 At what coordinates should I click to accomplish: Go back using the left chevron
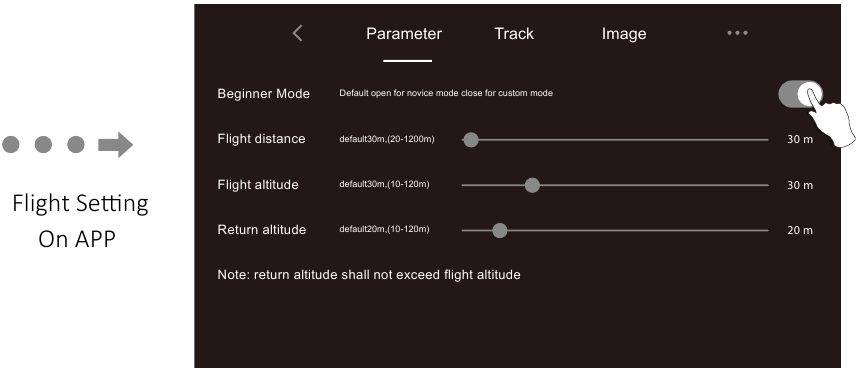coord(297,33)
